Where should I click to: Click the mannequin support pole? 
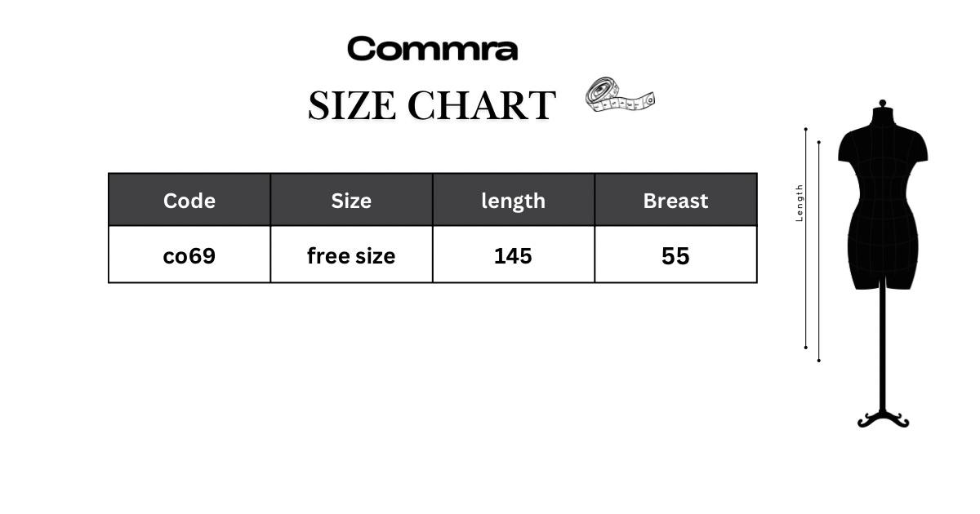(x=883, y=349)
